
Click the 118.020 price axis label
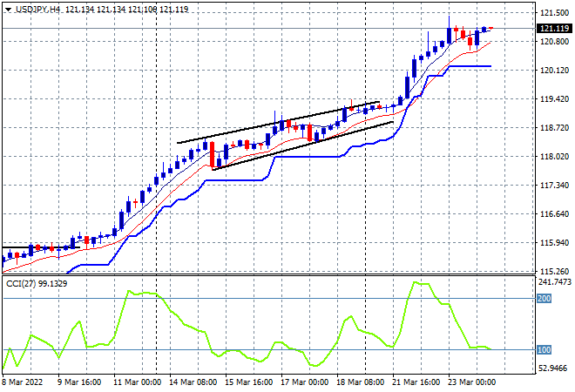tap(554, 157)
